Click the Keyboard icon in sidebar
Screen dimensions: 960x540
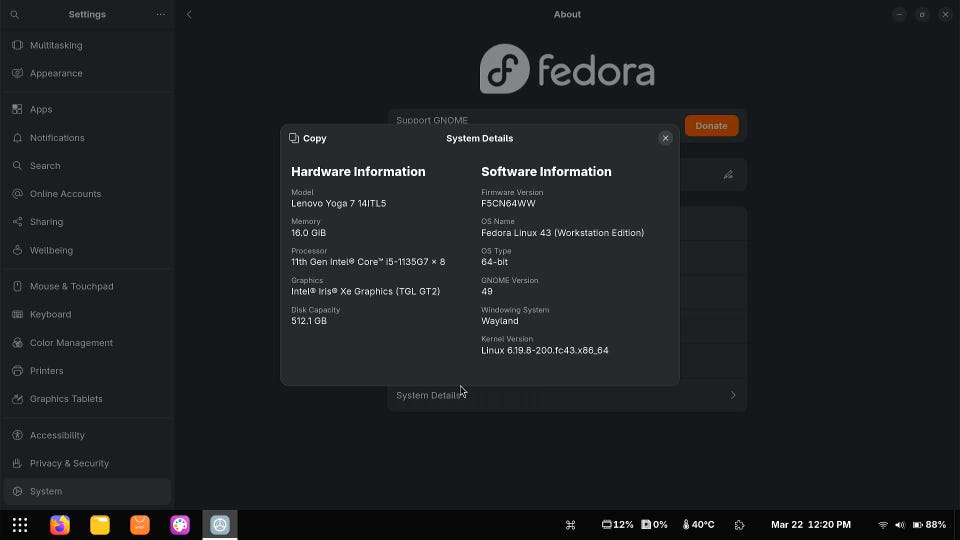17,315
